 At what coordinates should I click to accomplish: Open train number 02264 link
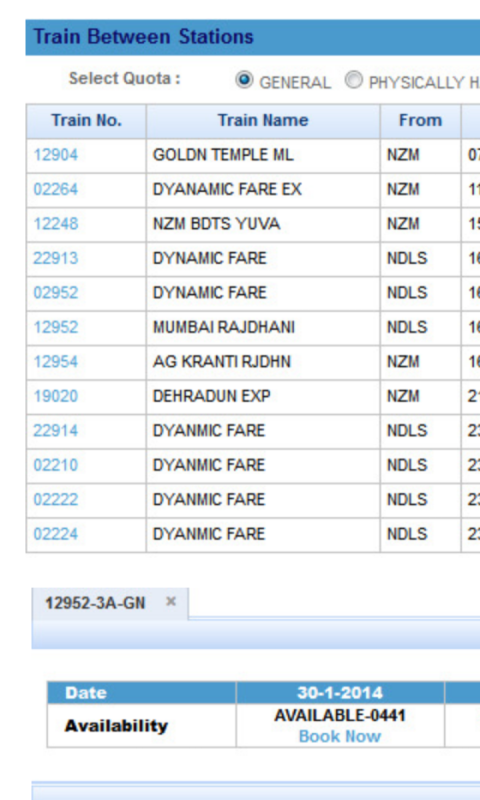pyautogui.click(x=56, y=189)
